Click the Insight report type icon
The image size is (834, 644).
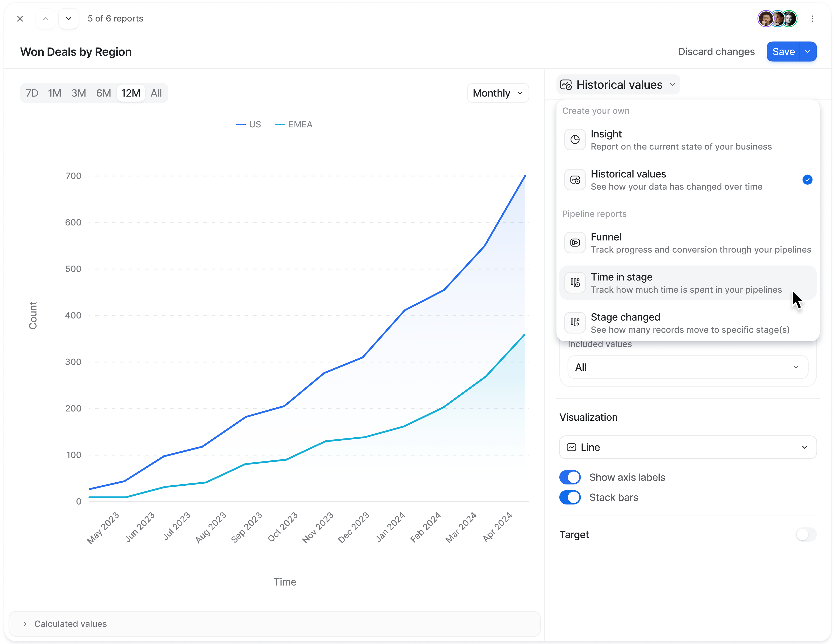(x=575, y=140)
